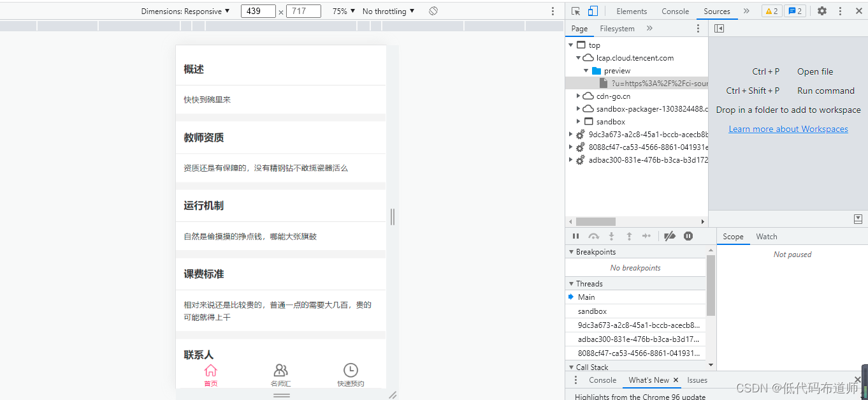The image size is (868, 400).
Task: Toggle pause on exceptions icon
Action: (x=688, y=236)
